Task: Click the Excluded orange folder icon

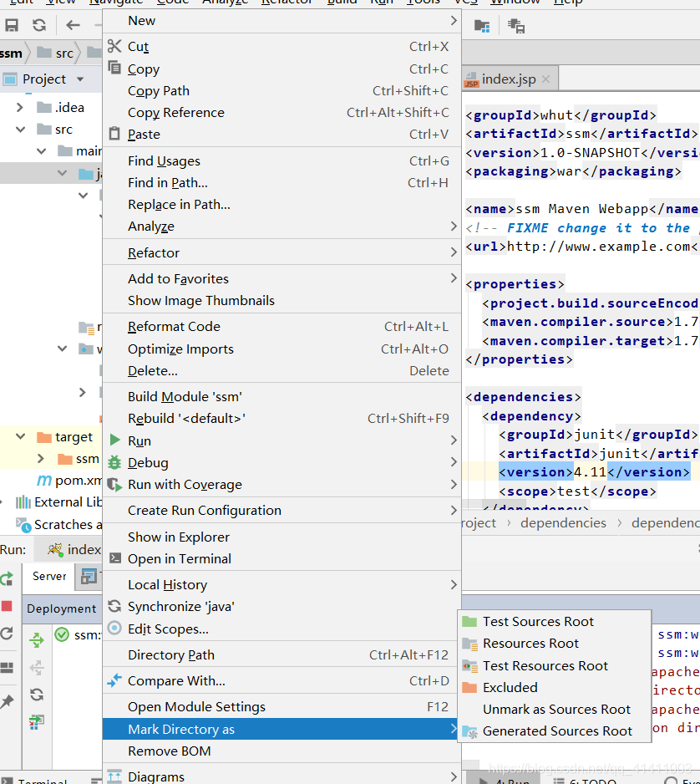Action: (469, 688)
